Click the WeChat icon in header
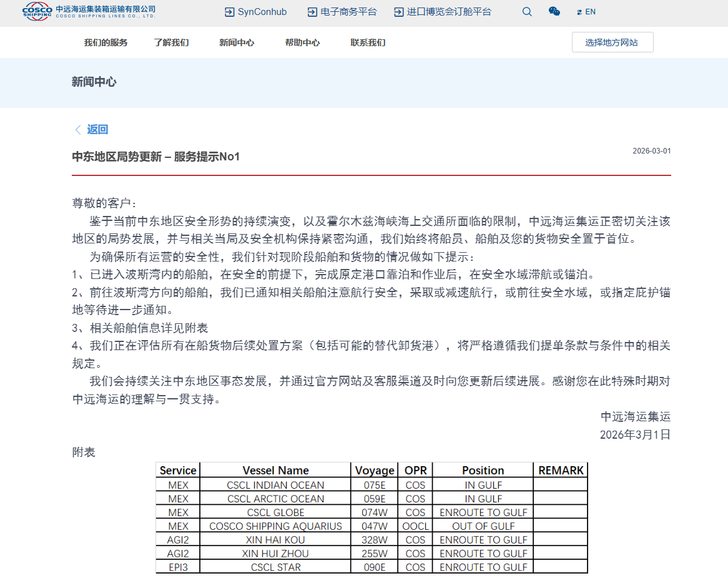Viewport: 728px width, 586px height. pyautogui.click(x=554, y=12)
